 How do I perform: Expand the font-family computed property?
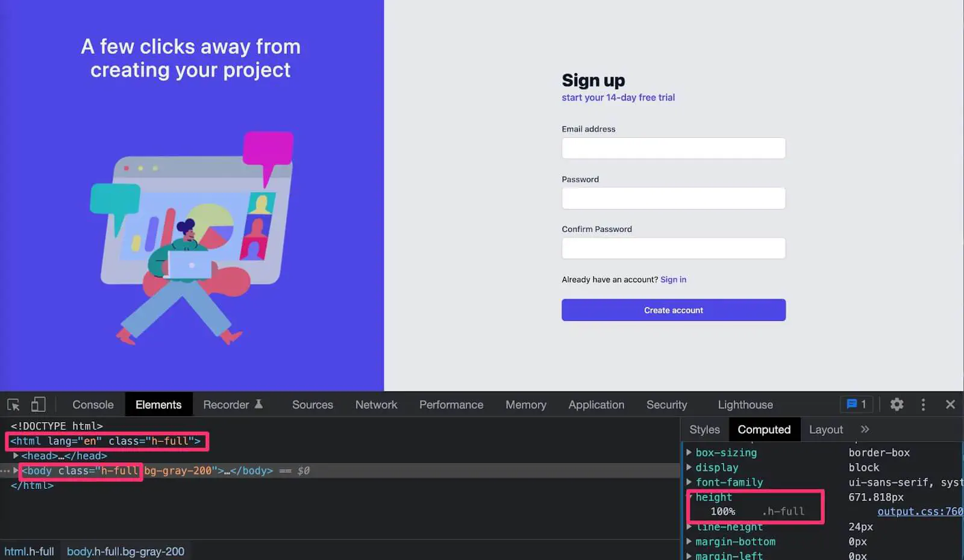[689, 482]
